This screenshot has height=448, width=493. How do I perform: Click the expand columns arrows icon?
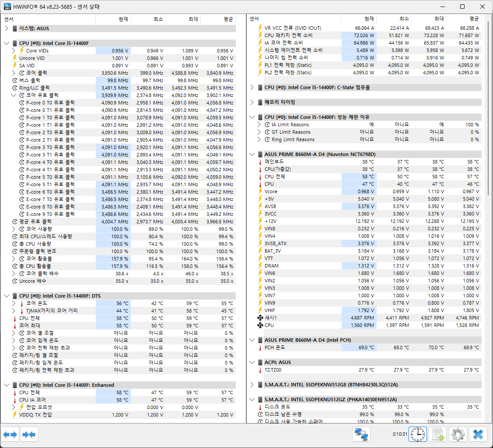pyautogui.click(x=10, y=434)
